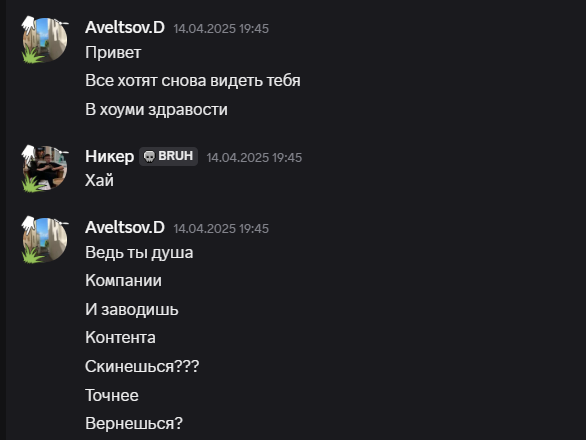Click the Никер username
This screenshot has width=586, height=440.
tap(110, 156)
